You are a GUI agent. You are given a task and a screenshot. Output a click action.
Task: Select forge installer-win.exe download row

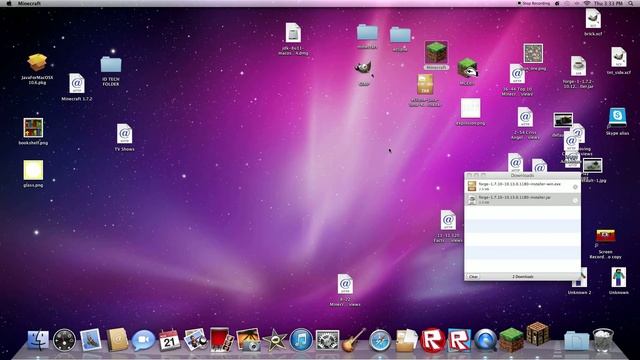coord(522,187)
